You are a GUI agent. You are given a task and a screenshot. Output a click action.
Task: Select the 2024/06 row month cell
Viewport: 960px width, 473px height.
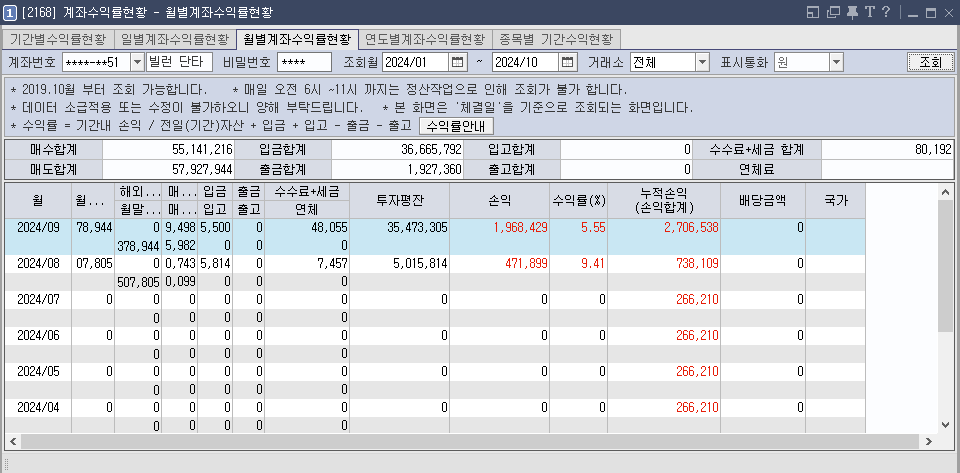(38, 335)
